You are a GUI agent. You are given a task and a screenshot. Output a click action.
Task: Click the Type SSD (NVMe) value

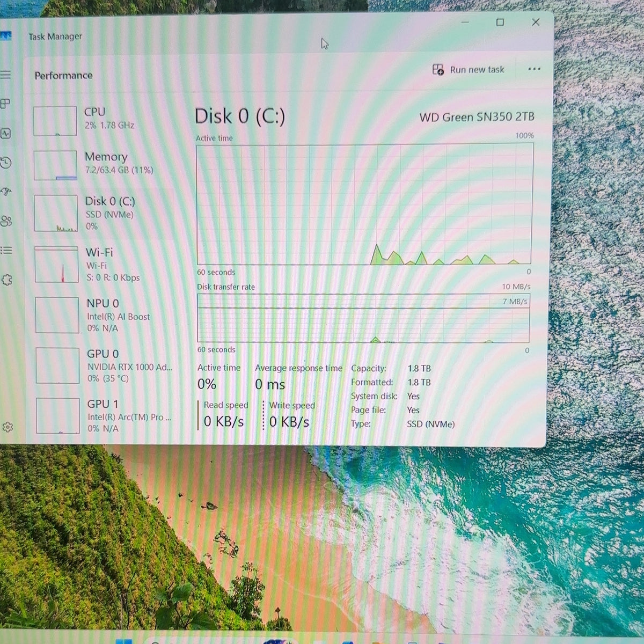coord(431,424)
